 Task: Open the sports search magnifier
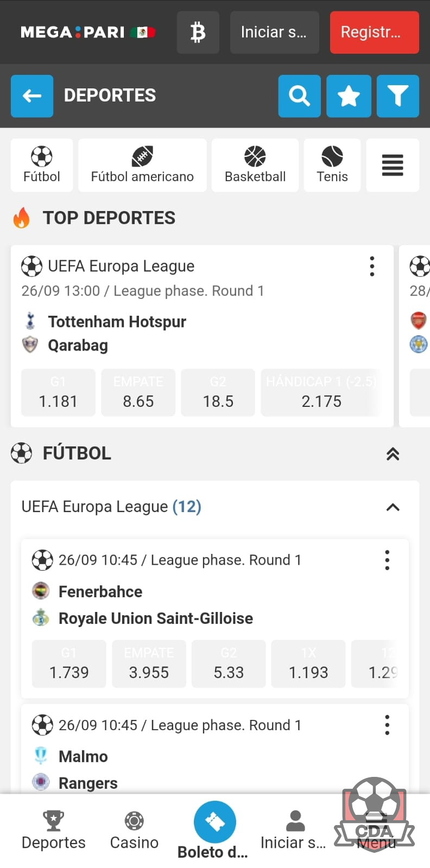[x=300, y=96]
